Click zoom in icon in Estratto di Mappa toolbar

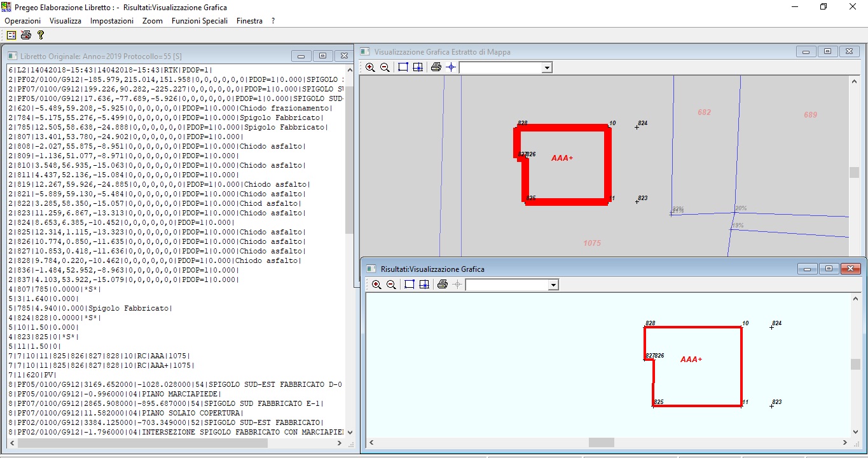(x=370, y=67)
